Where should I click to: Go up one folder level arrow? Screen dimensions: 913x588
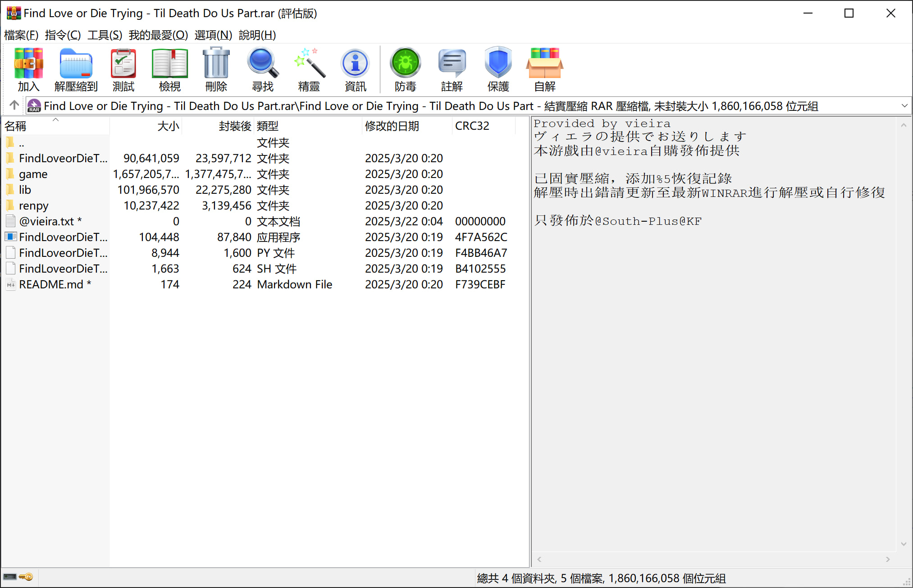click(x=14, y=105)
